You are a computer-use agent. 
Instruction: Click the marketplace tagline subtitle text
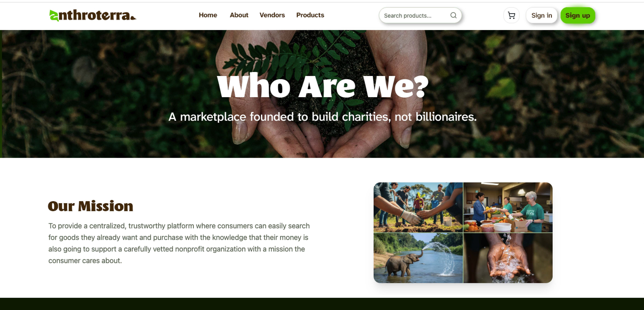pos(323,117)
